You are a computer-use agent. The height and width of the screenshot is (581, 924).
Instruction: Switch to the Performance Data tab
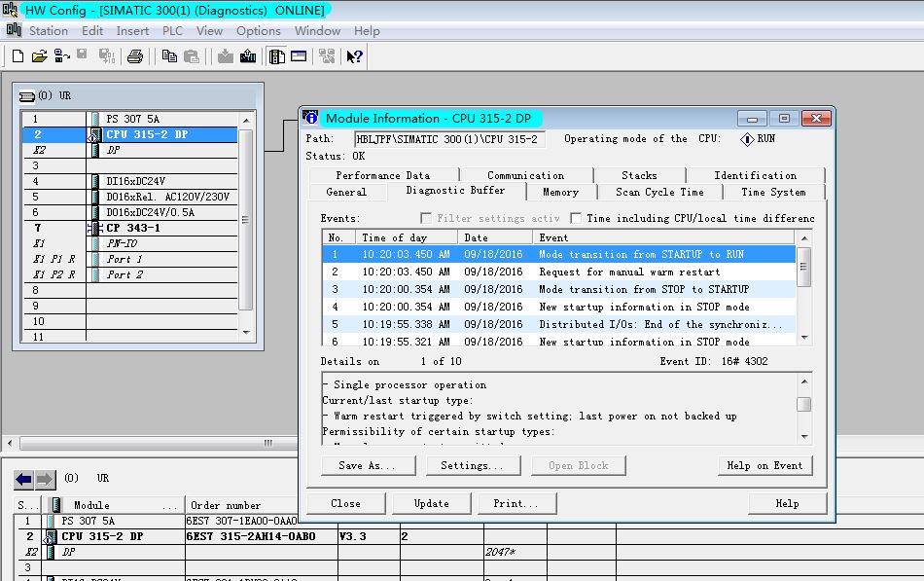[x=383, y=175]
